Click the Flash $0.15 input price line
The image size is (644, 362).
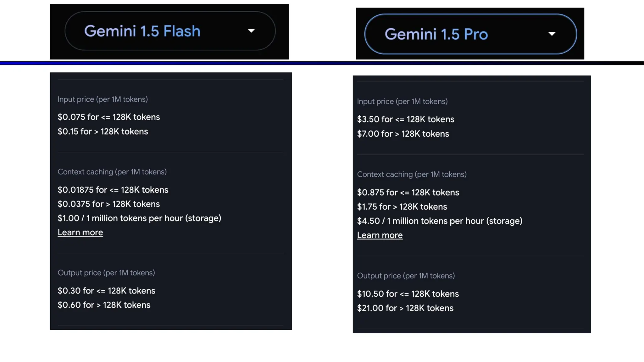[x=103, y=132]
